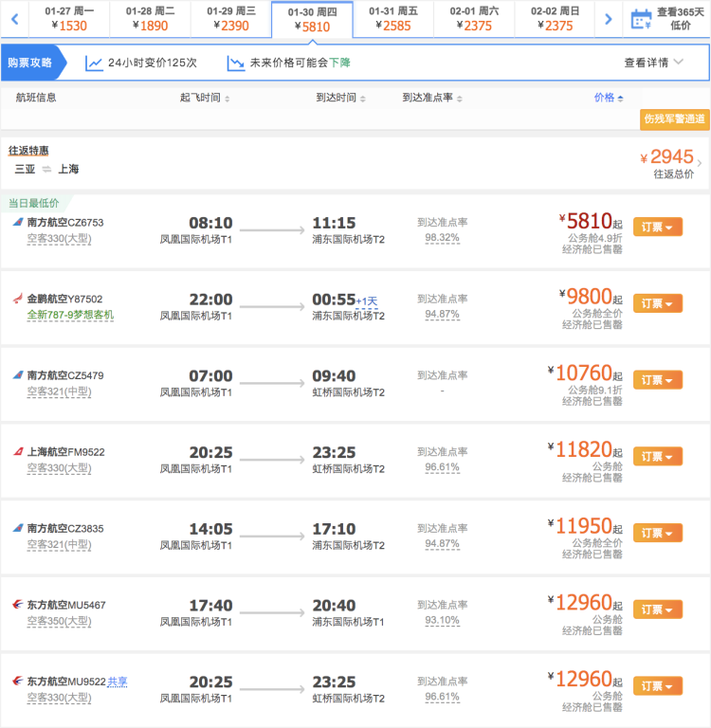Click the previous dates left arrow
The height and width of the screenshot is (728, 711).
point(14,19)
